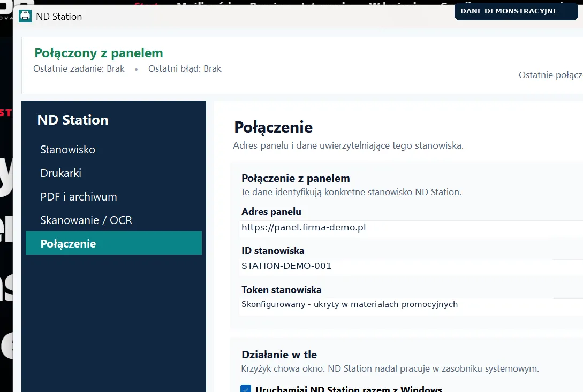Click the DANE DEMONSTRACYJNE badge
Viewport: 583px width, 392px height.
coord(516,11)
